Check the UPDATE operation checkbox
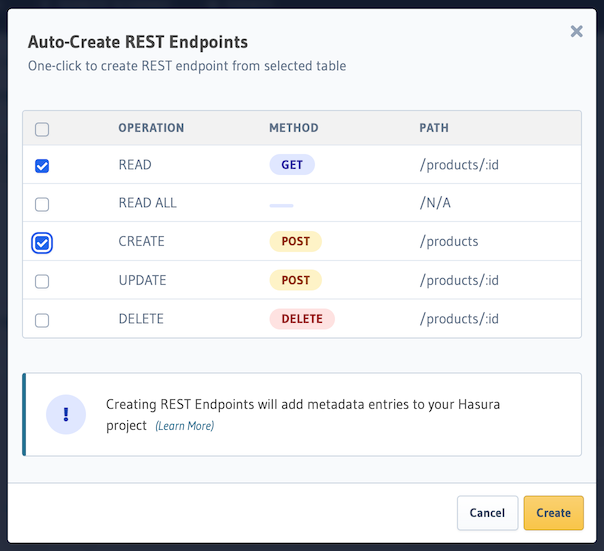Screen dimensions: 604x551 (x=42, y=281)
